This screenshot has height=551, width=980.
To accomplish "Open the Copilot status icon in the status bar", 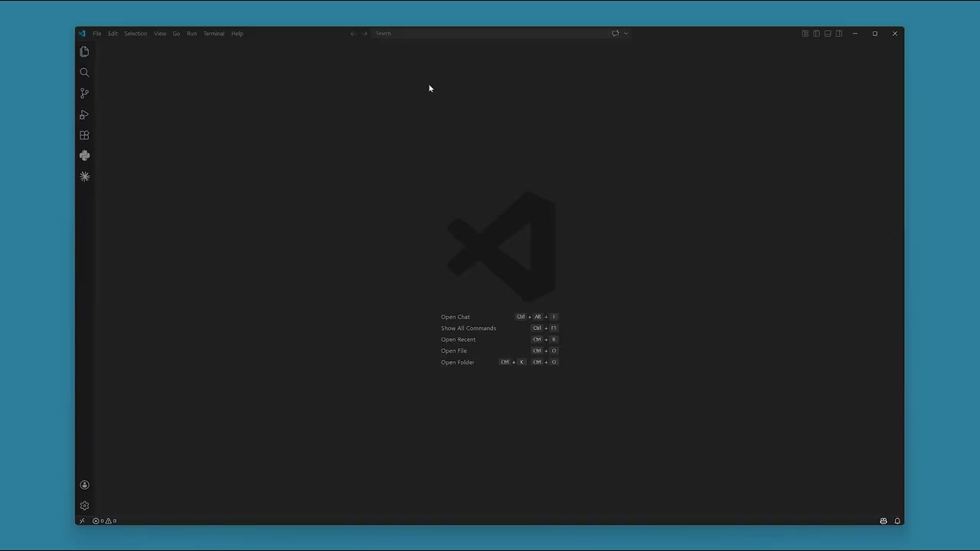I will click(884, 521).
